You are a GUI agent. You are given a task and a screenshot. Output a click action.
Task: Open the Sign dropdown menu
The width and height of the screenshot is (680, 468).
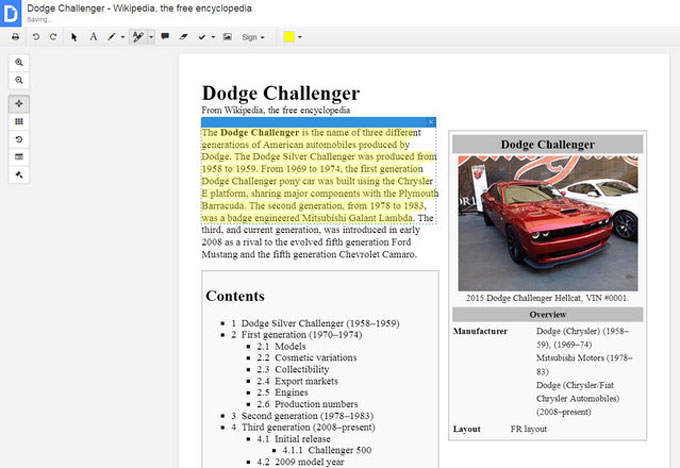pyautogui.click(x=253, y=37)
